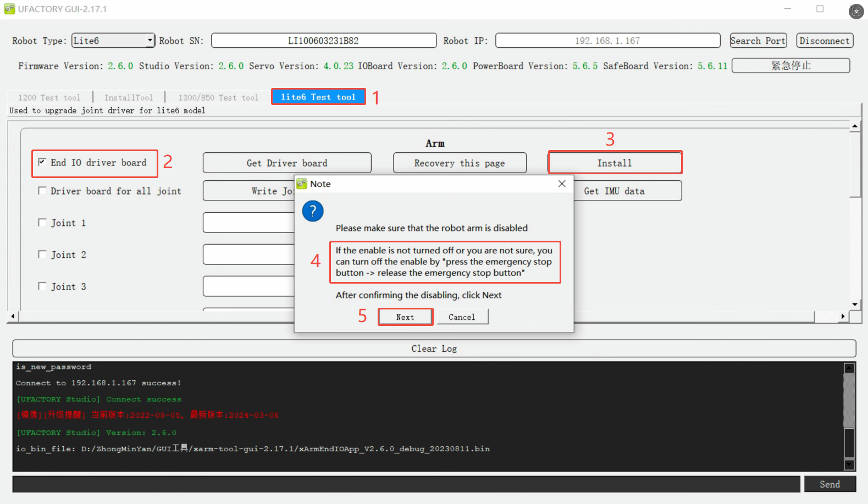Click panel horizontal scrollbar left arrow
Screen dimensions: 868x504
click(x=13, y=317)
